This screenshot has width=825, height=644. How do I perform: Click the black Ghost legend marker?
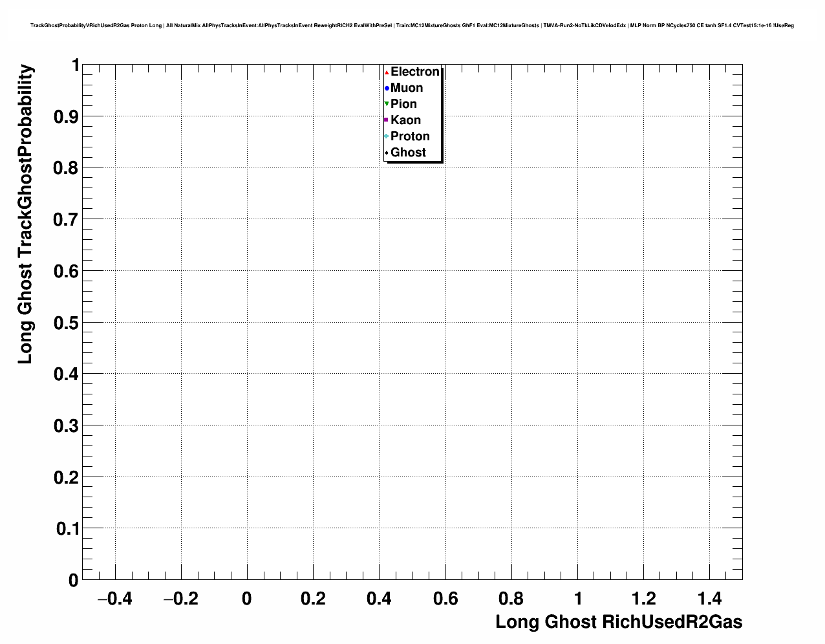coord(387,153)
